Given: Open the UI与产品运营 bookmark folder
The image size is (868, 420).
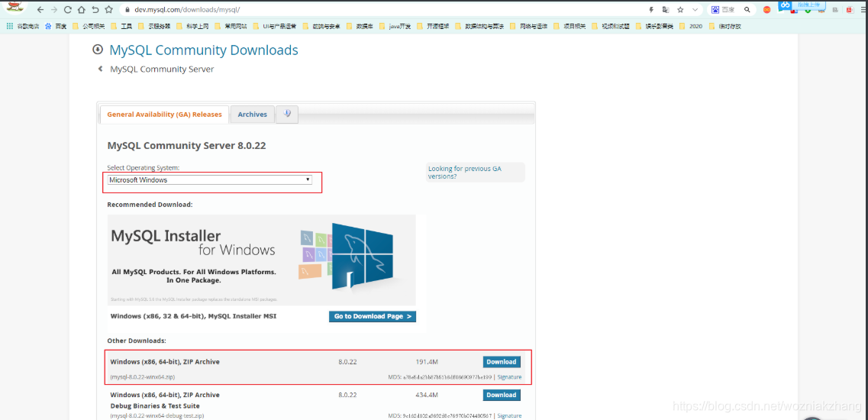Looking at the screenshot, I should coord(274,26).
